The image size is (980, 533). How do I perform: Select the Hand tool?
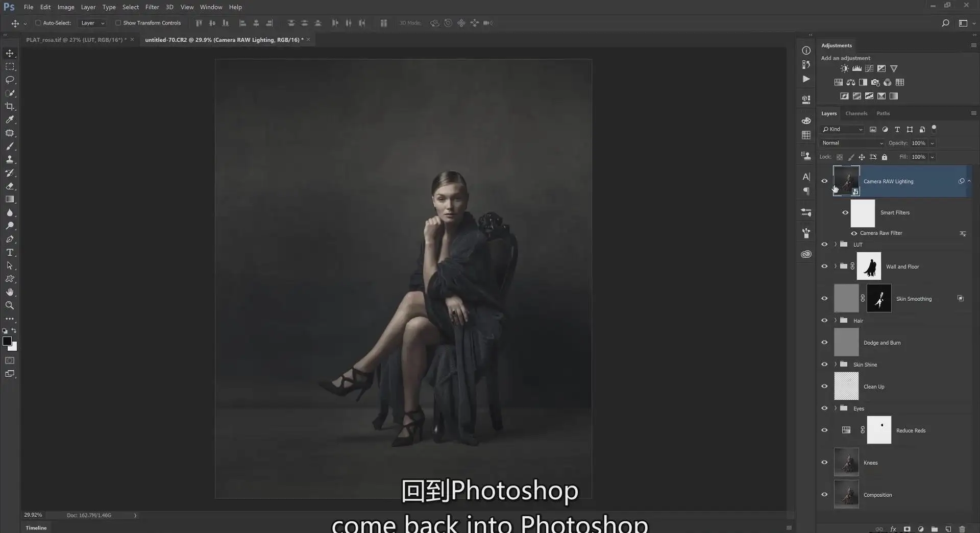pos(10,292)
